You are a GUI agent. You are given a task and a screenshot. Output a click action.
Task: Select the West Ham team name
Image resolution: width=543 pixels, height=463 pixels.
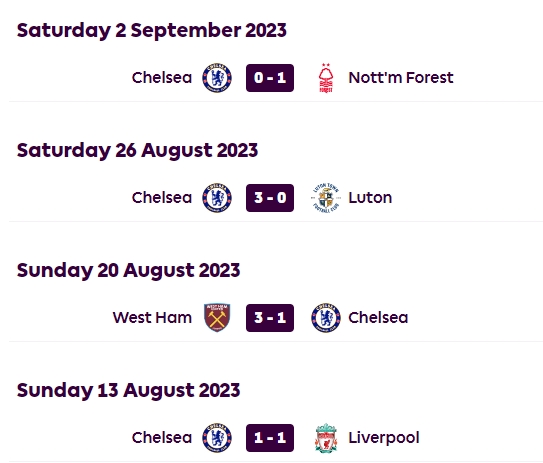(152, 318)
